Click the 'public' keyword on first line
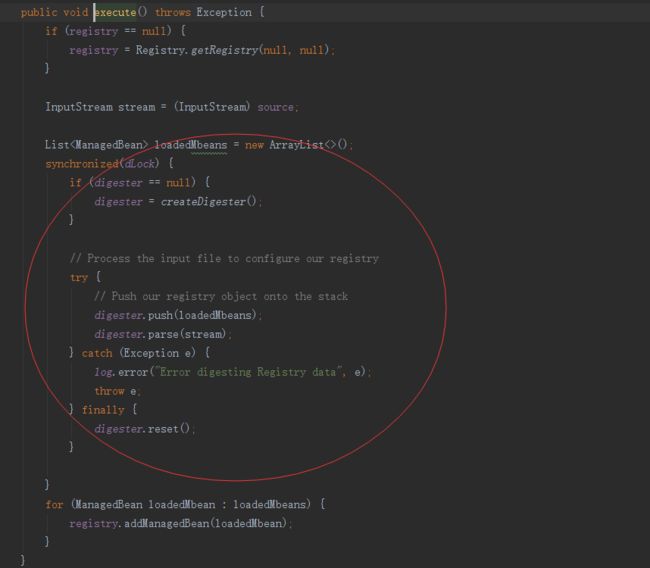The width and height of the screenshot is (650, 568). pyautogui.click(x=39, y=12)
